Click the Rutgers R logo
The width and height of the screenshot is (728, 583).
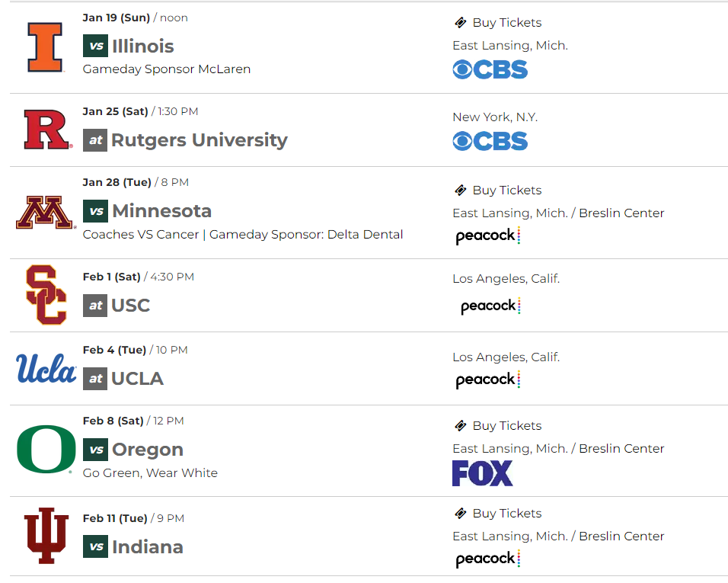click(x=46, y=130)
